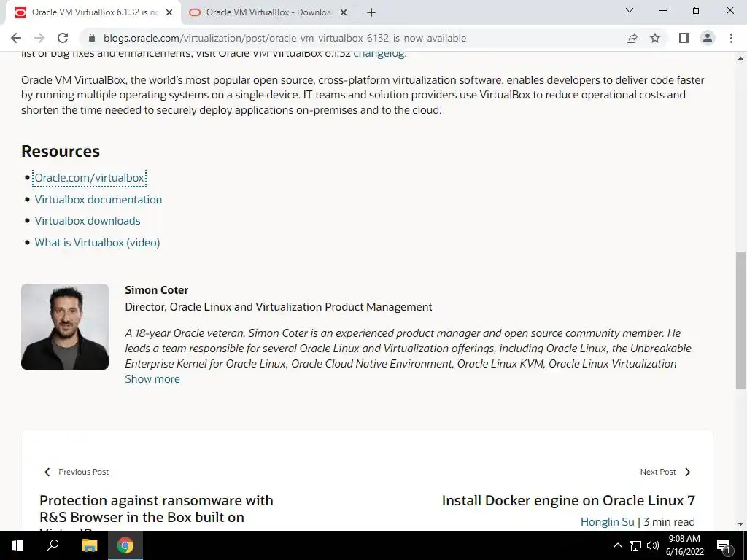The width and height of the screenshot is (747, 560).
Task: Go back using the browser back arrow
Action: 16,38
